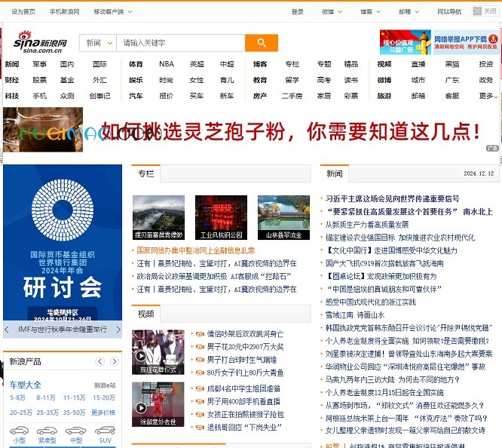Open NBA in main navigation

(x=167, y=64)
